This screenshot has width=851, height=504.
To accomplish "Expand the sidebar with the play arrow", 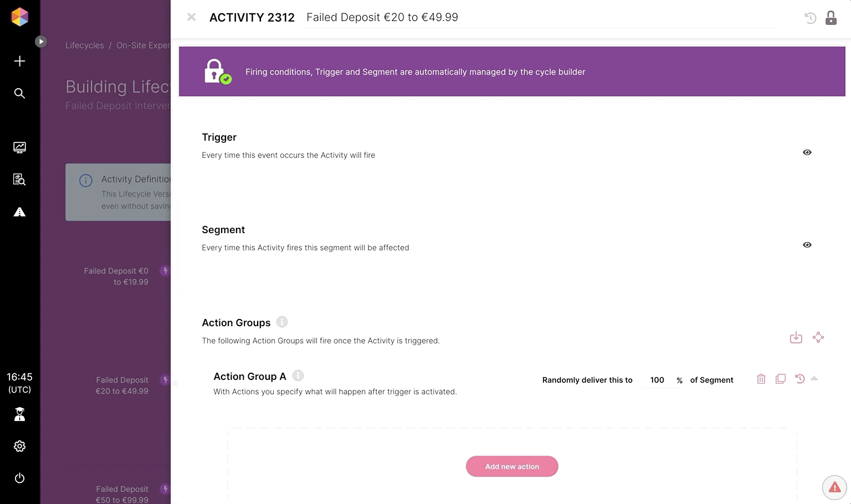I will [x=41, y=42].
